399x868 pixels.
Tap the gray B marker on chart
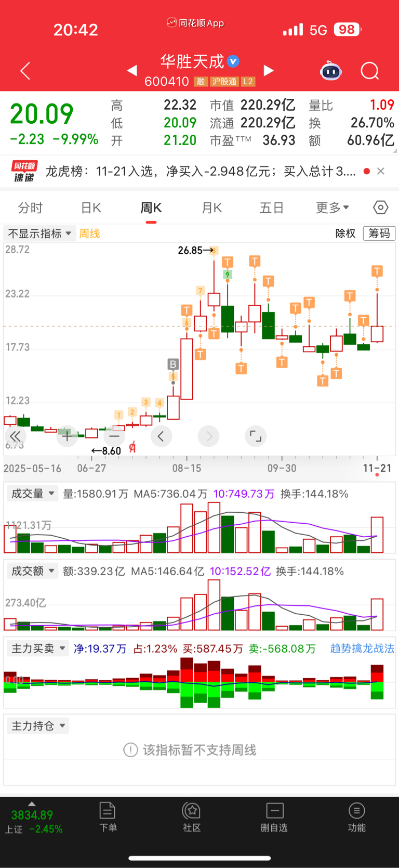[173, 364]
